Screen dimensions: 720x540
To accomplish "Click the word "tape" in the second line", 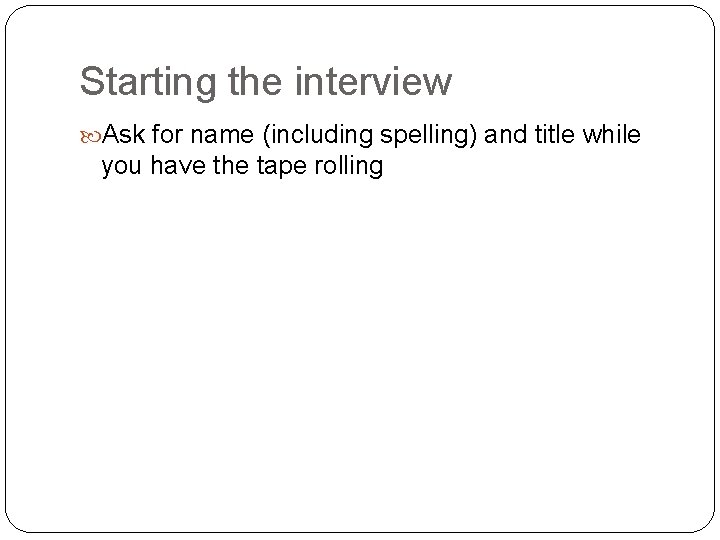I will (x=281, y=167).
